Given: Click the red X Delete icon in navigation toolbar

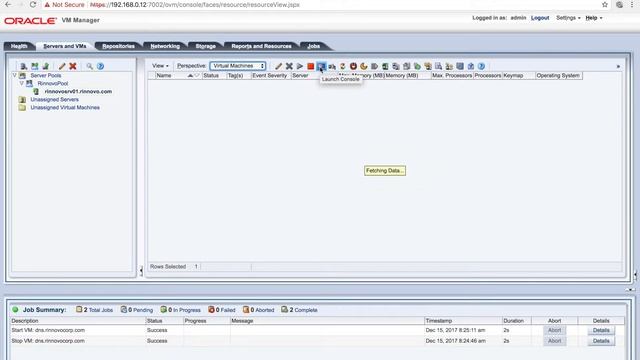Looking at the screenshot, I should pos(73,66).
